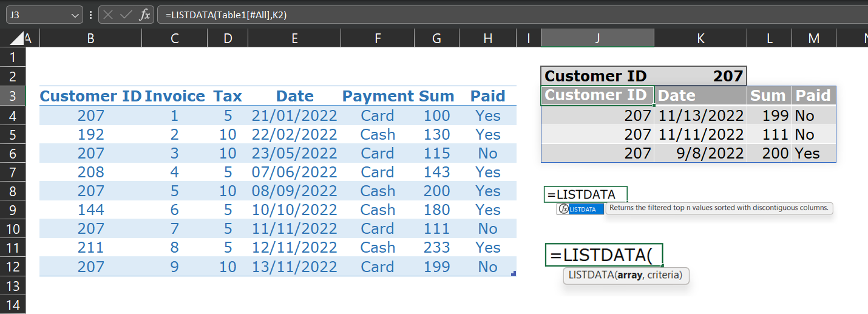Select column J header

tap(597, 39)
